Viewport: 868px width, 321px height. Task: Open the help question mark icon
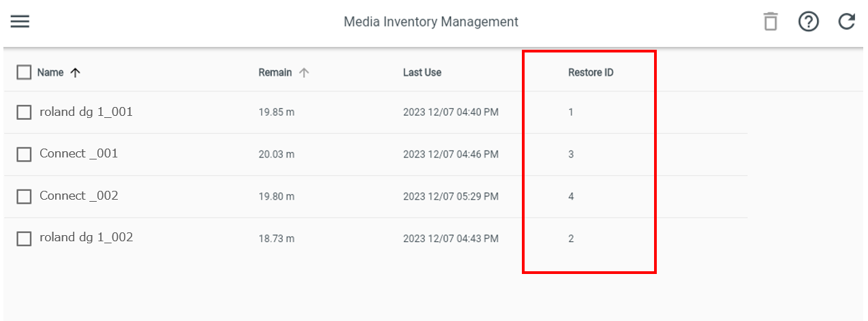(809, 22)
